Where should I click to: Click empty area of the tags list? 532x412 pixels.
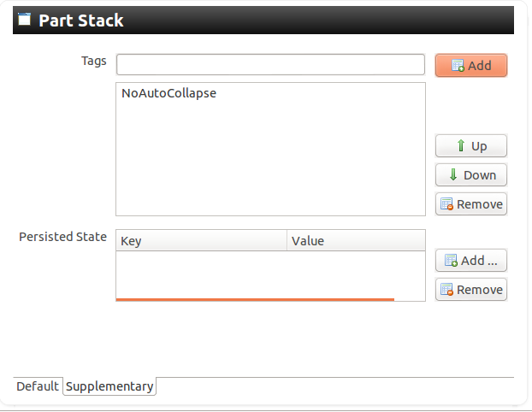point(270,162)
